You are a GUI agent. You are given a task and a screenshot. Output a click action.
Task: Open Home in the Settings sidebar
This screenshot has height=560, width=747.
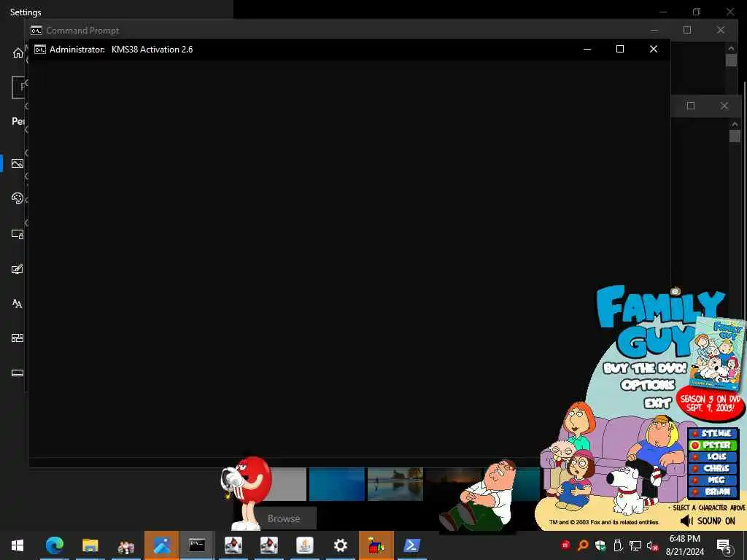[18, 52]
